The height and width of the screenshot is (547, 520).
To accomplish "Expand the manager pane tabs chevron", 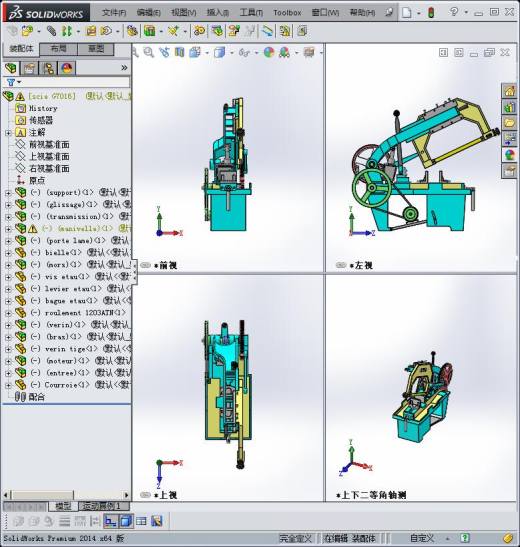I will 124,68.
